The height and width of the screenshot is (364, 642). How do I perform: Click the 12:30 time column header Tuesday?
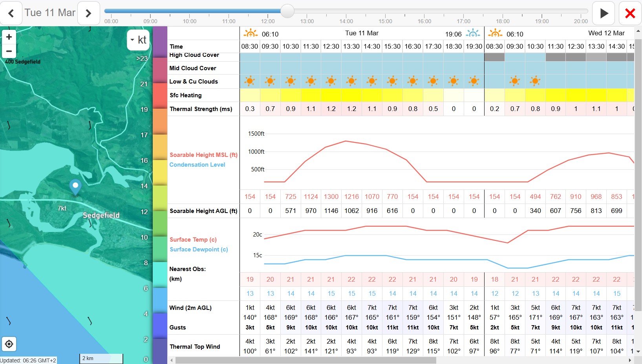click(x=331, y=46)
